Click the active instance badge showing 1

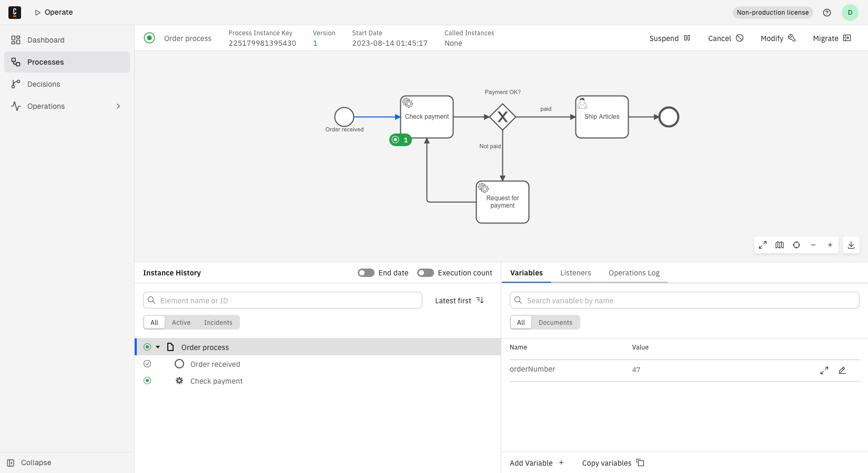(x=400, y=140)
